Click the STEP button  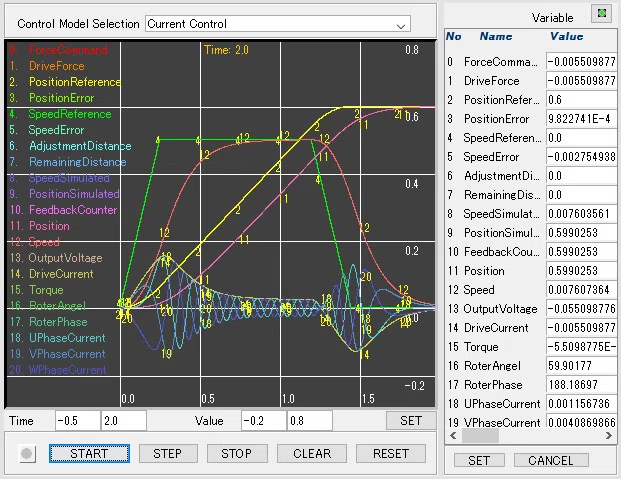[x=168, y=453]
